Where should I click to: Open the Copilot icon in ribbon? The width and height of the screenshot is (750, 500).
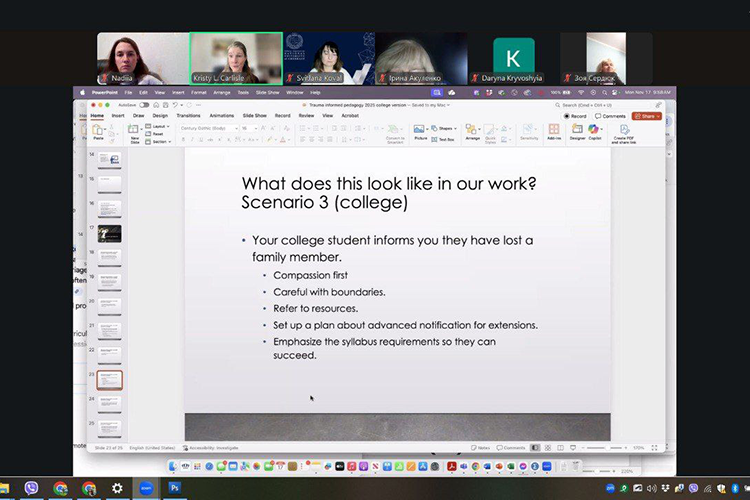594,131
